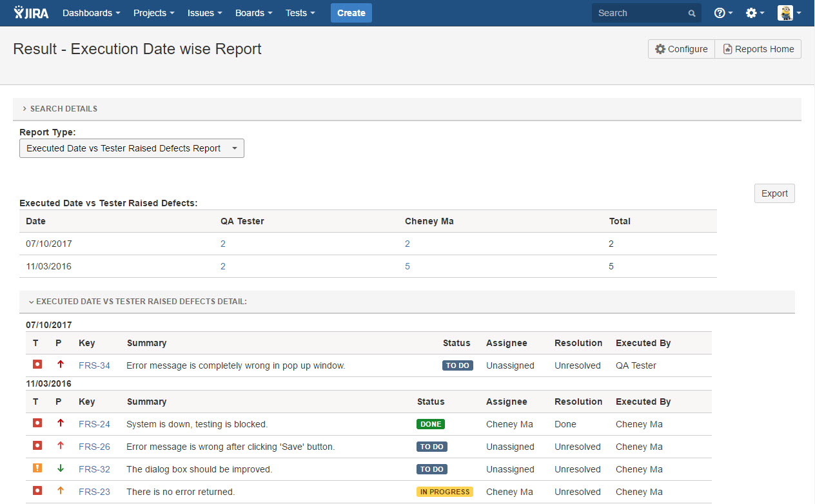The width and height of the screenshot is (815, 504).
Task: Click priority arrow icon for FRS-23
Action: pos(61,491)
